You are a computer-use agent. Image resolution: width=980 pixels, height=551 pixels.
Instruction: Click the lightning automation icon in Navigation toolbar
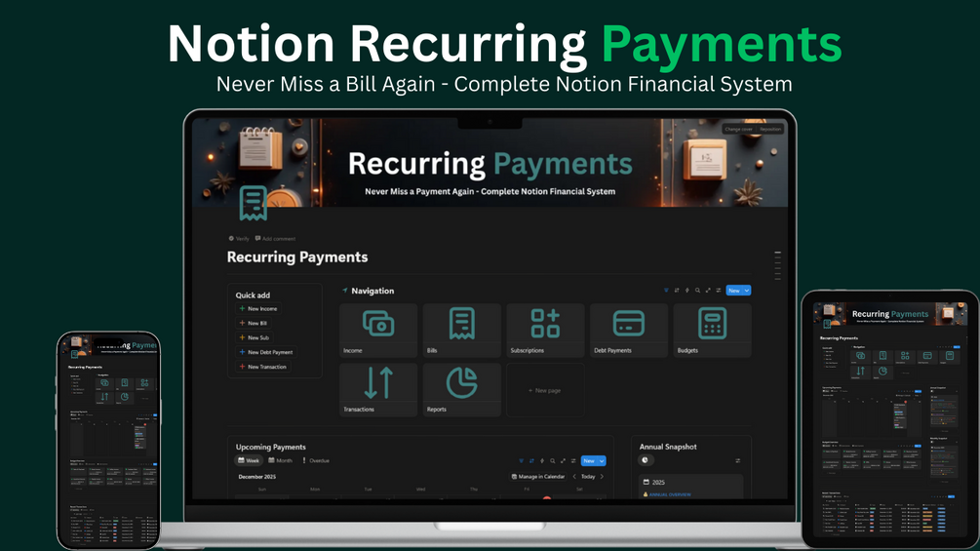(686, 291)
